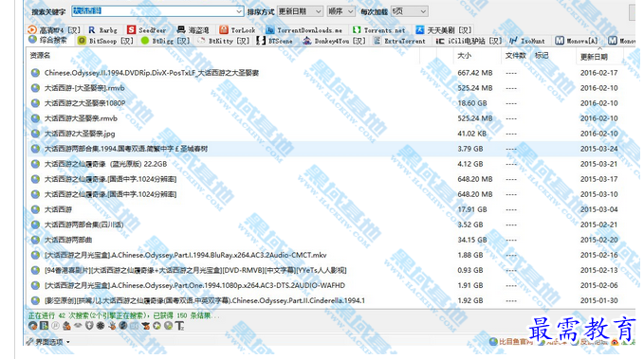The width and height of the screenshot is (644, 359).
Task: Click the first engine status icon
Action: click(x=33, y=326)
